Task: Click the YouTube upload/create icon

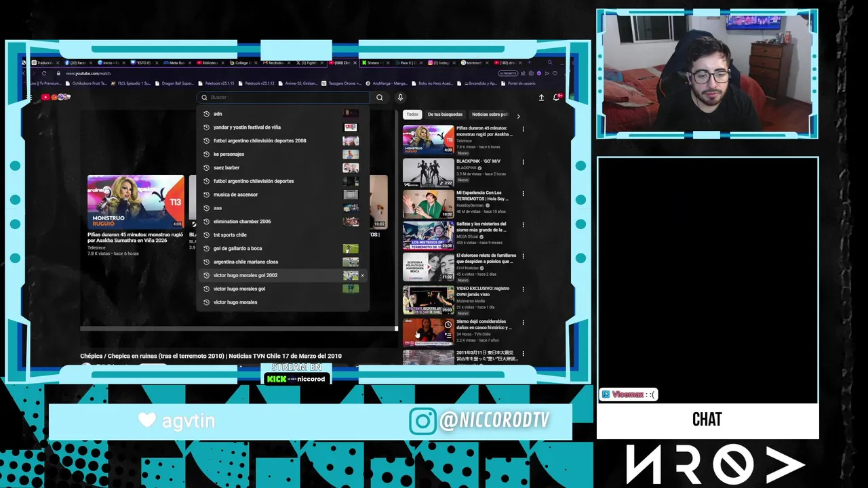Action: [x=541, y=98]
